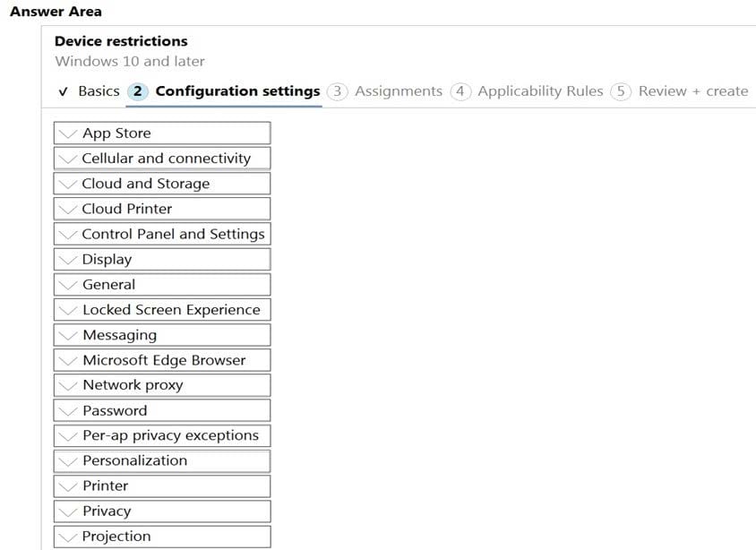This screenshot has height=550, width=756.
Task: Click the Network proxy chevron icon
Action: click(x=67, y=385)
